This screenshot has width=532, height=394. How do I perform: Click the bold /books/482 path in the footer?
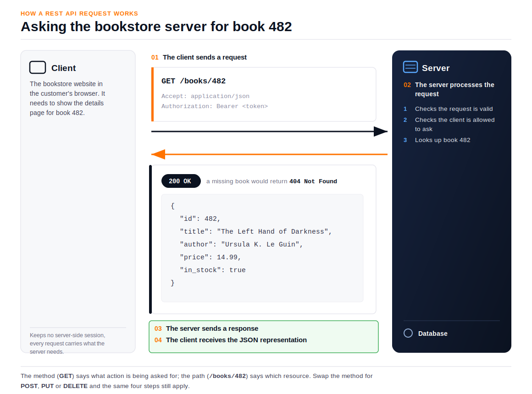(227, 376)
